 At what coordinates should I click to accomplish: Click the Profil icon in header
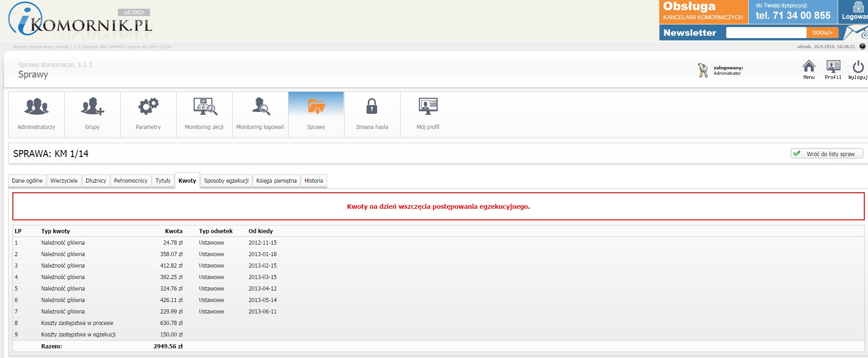pos(833,67)
